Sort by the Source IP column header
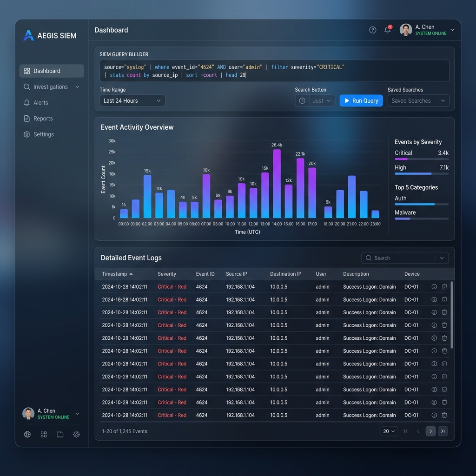 236,274
